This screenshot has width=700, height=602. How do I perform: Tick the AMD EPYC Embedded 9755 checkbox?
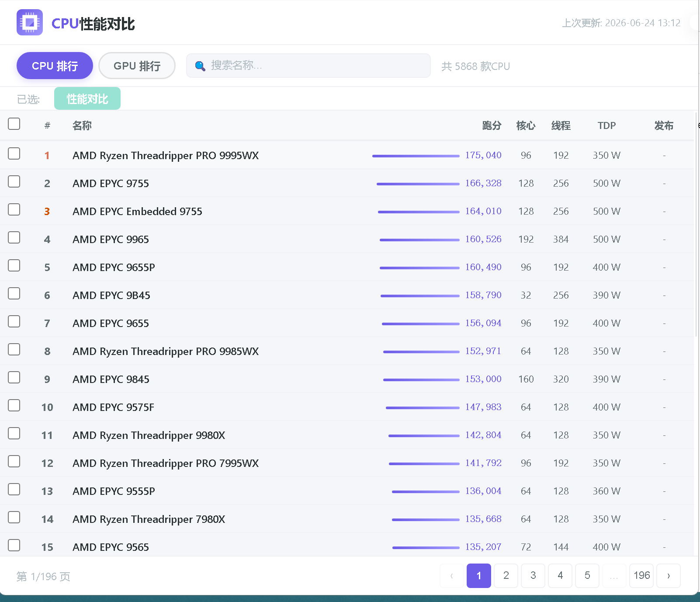[14, 209]
